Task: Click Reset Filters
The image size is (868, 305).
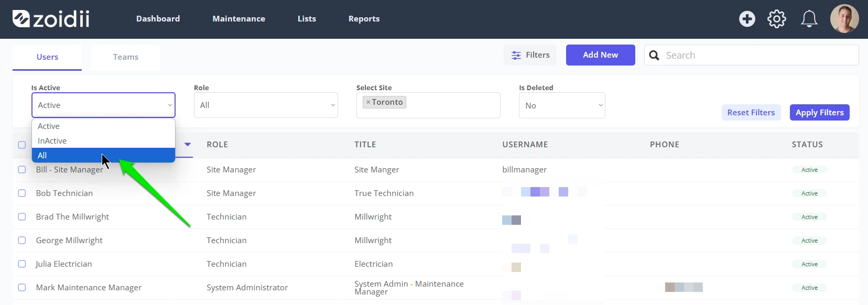Action: click(751, 113)
